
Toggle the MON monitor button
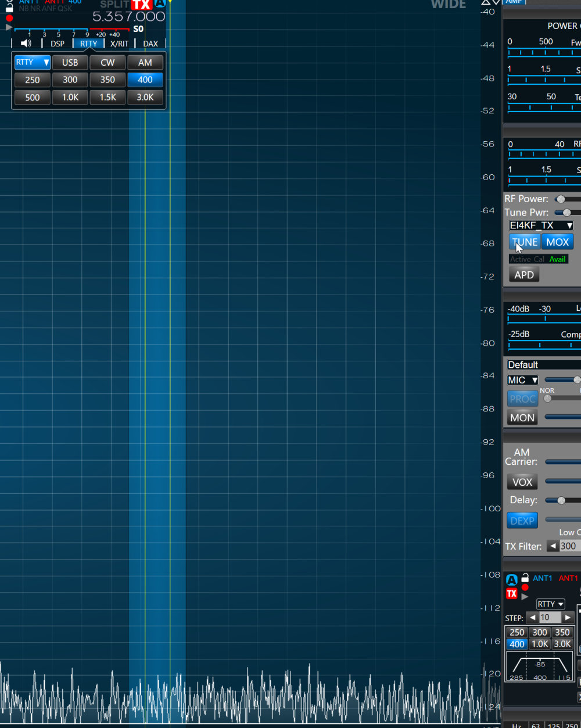522,417
